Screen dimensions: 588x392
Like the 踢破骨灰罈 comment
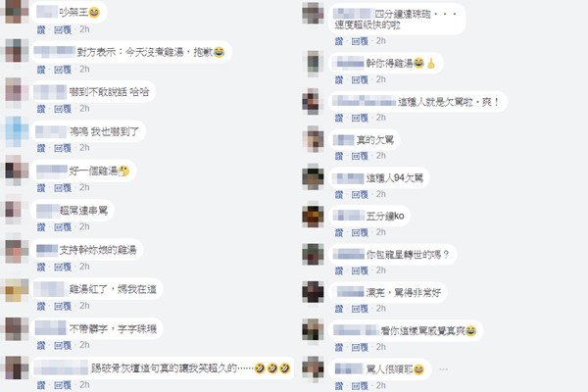tap(41, 385)
